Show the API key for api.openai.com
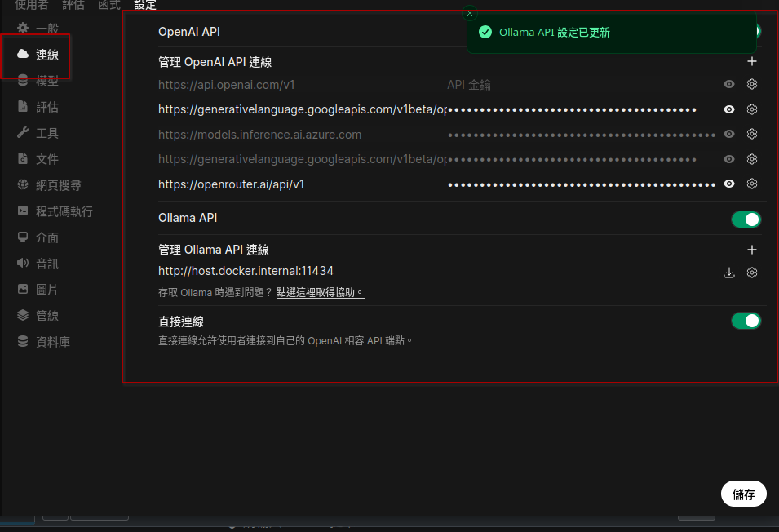The image size is (779, 532). pyautogui.click(x=728, y=84)
